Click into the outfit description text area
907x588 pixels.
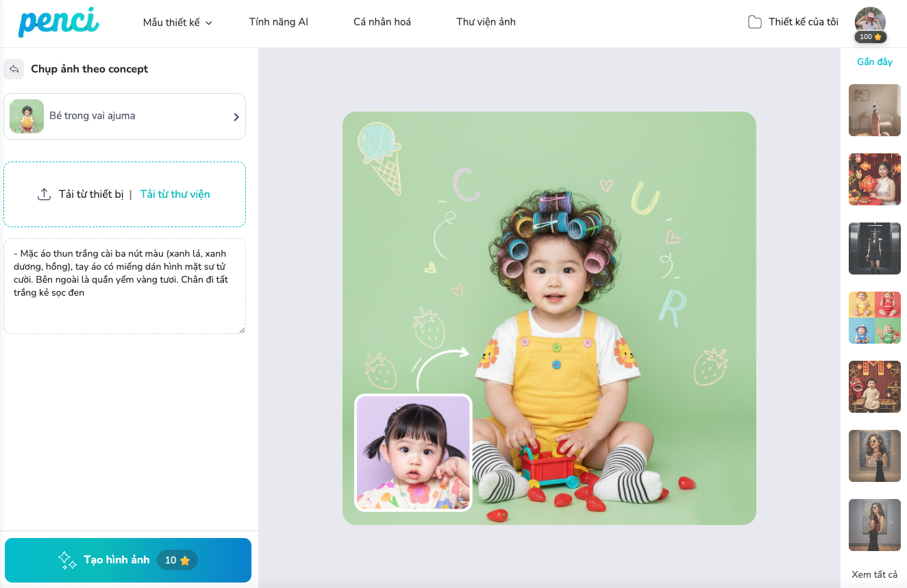pyautogui.click(x=125, y=286)
